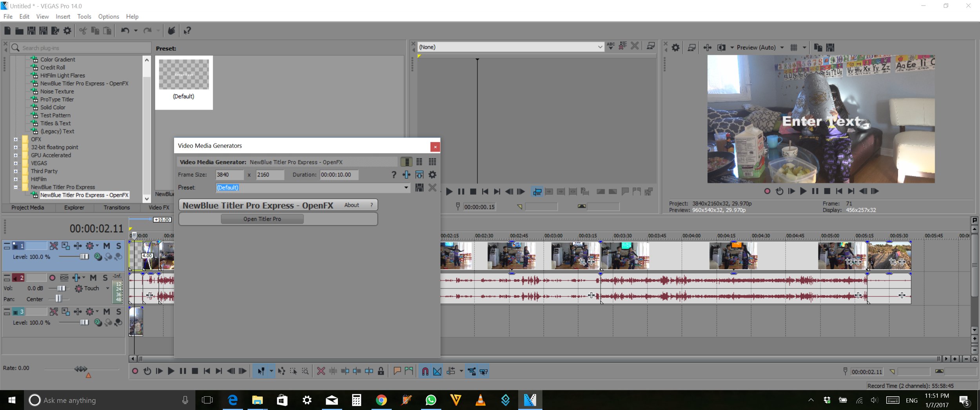This screenshot has width=980, height=410.
Task: Select Titles & Text generator in list
Action: click(55, 123)
